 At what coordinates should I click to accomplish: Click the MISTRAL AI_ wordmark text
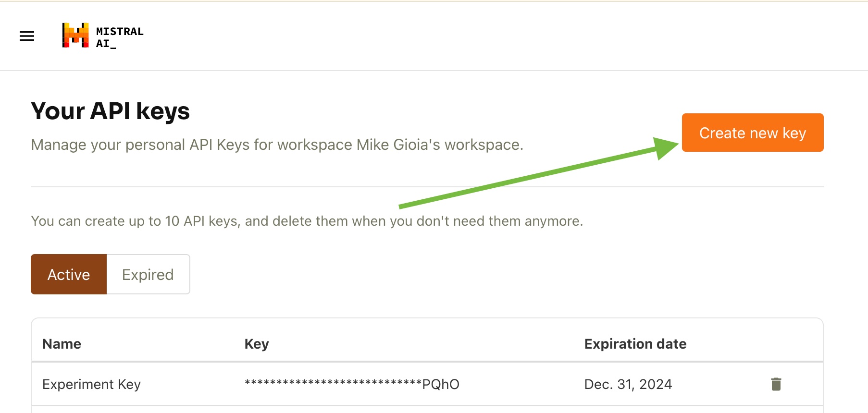coord(119,37)
